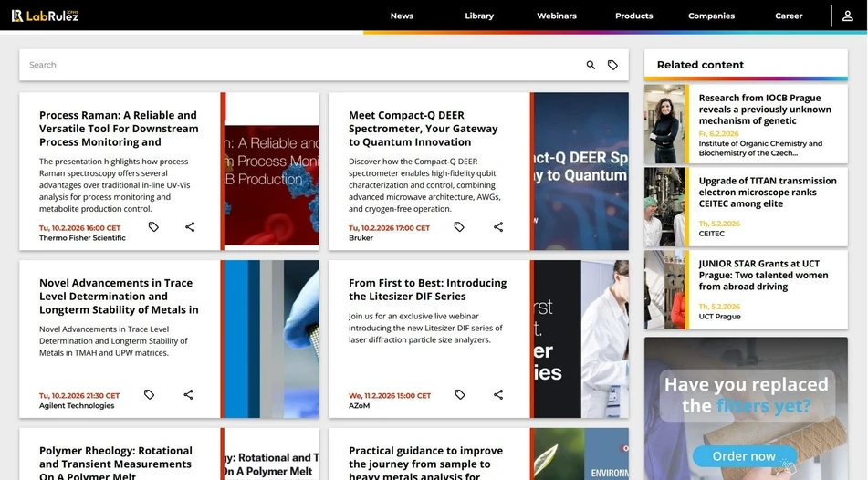Open the Career page
The width and height of the screenshot is (868, 480).
[789, 16]
